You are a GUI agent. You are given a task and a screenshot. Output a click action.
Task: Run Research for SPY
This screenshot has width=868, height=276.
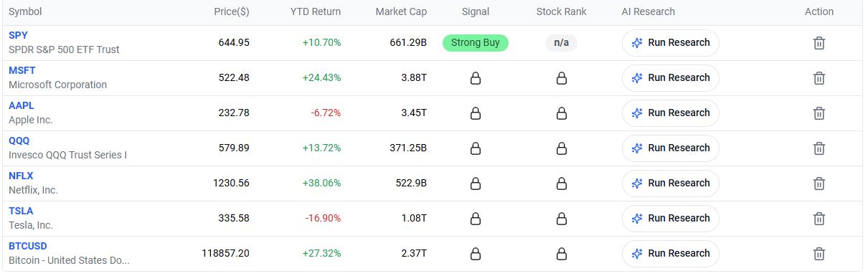pos(670,43)
